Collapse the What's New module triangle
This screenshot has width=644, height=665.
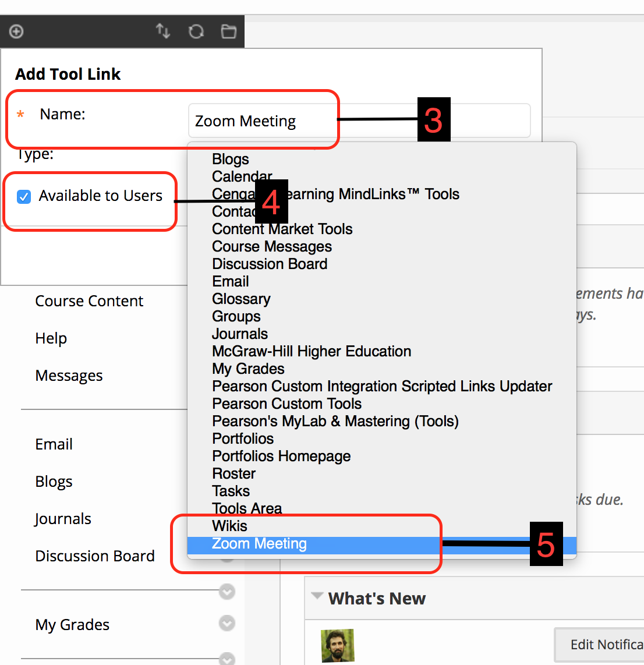tap(317, 596)
